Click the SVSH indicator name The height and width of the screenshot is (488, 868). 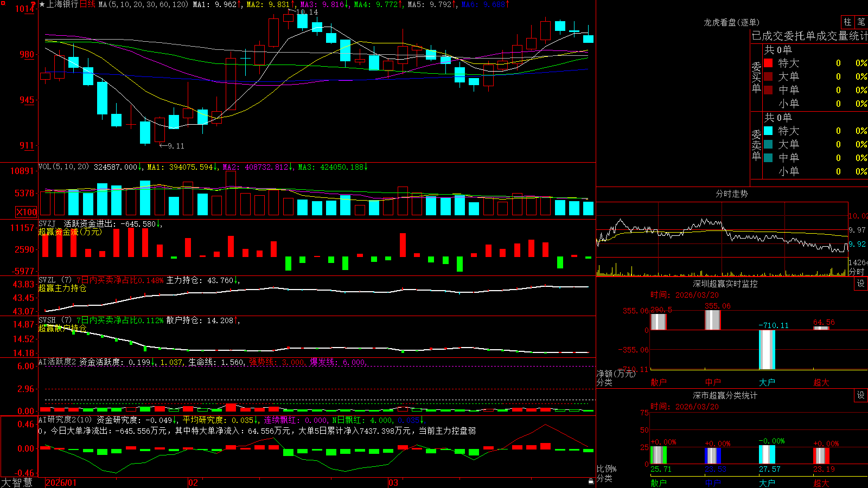[47, 320]
